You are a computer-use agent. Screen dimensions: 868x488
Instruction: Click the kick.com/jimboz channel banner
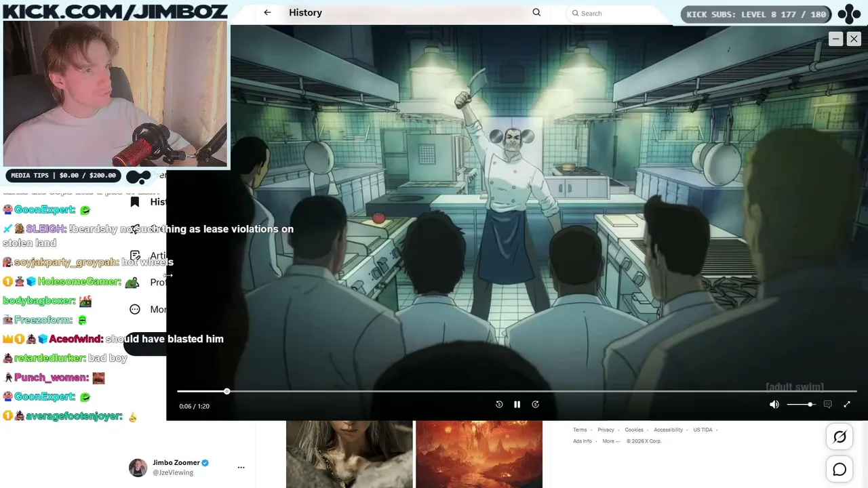115,11
